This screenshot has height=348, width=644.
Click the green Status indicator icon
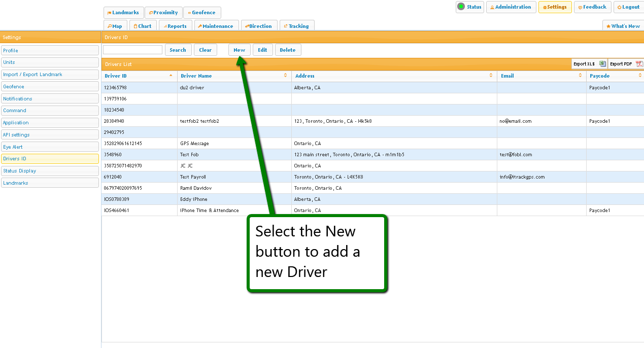[461, 7]
